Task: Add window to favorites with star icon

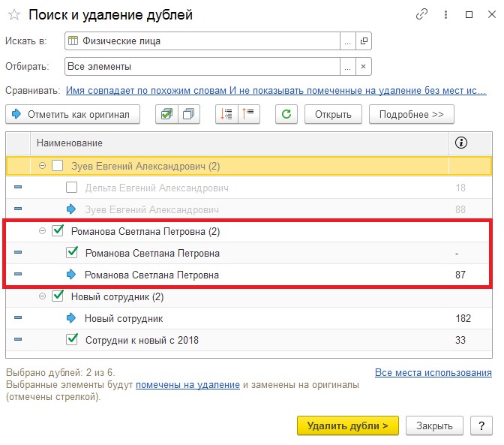Action: pyautogui.click(x=13, y=15)
